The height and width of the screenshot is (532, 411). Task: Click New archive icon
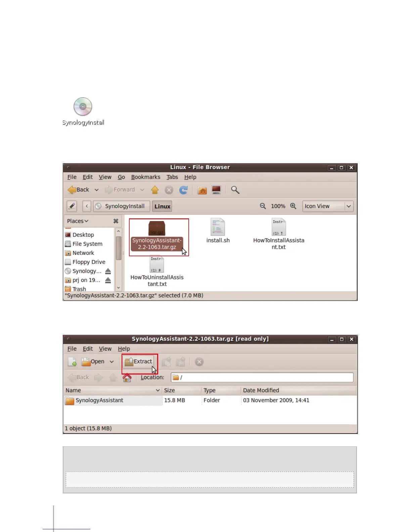click(72, 362)
